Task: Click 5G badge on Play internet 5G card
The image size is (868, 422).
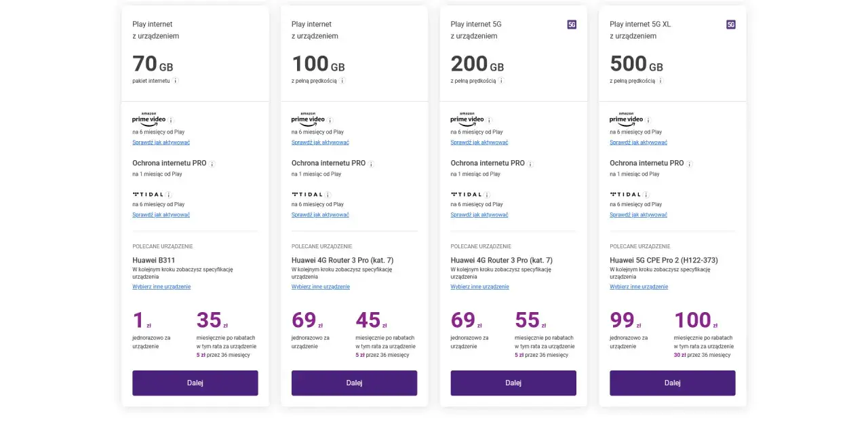Action: pyautogui.click(x=572, y=24)
